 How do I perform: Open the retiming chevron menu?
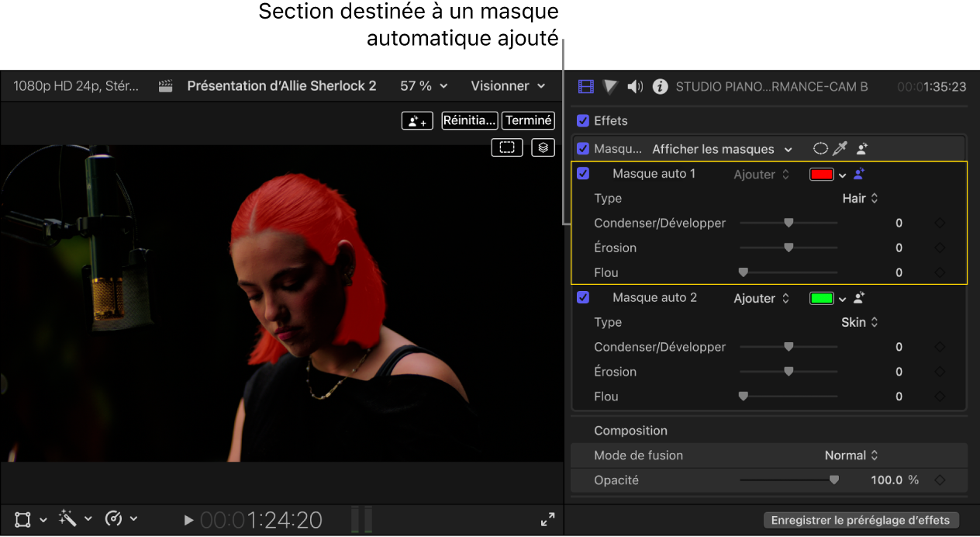(133, 519)
